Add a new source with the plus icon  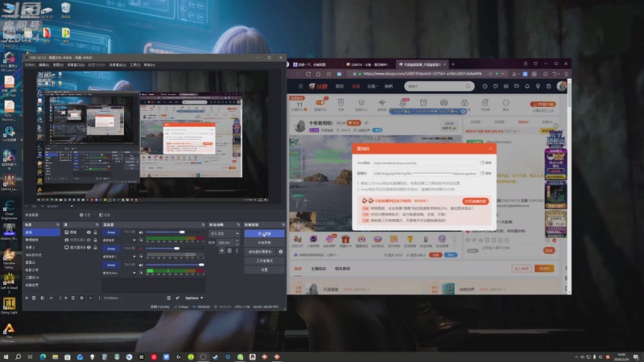[x=66, y=298]
